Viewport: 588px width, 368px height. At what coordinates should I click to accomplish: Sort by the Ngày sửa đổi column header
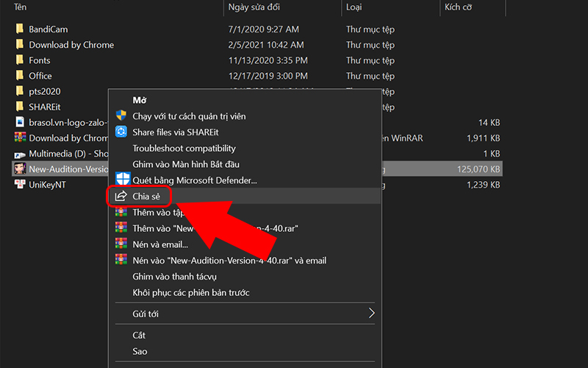254,7
